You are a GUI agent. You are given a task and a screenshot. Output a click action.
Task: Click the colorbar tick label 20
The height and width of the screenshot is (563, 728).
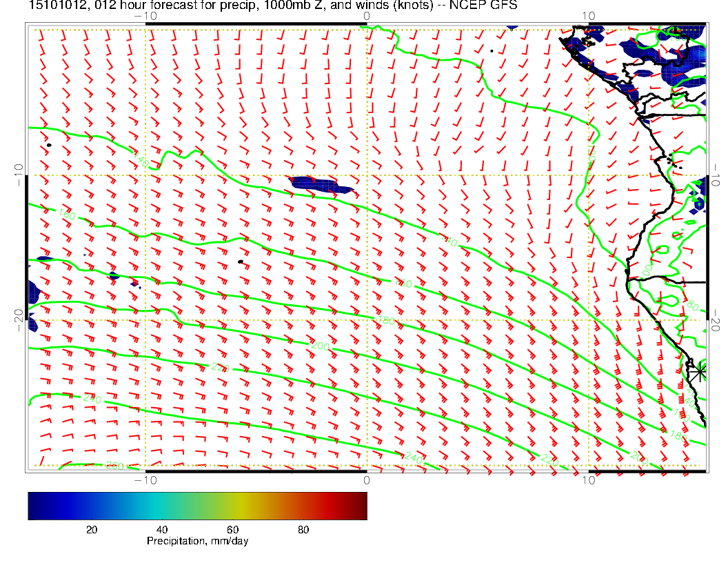coord(91,530)
